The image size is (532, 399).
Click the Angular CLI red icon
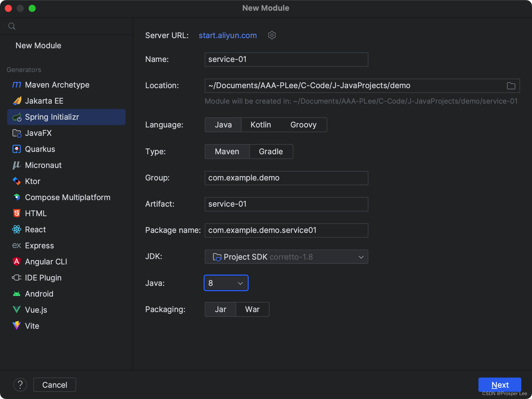[17, 262]
